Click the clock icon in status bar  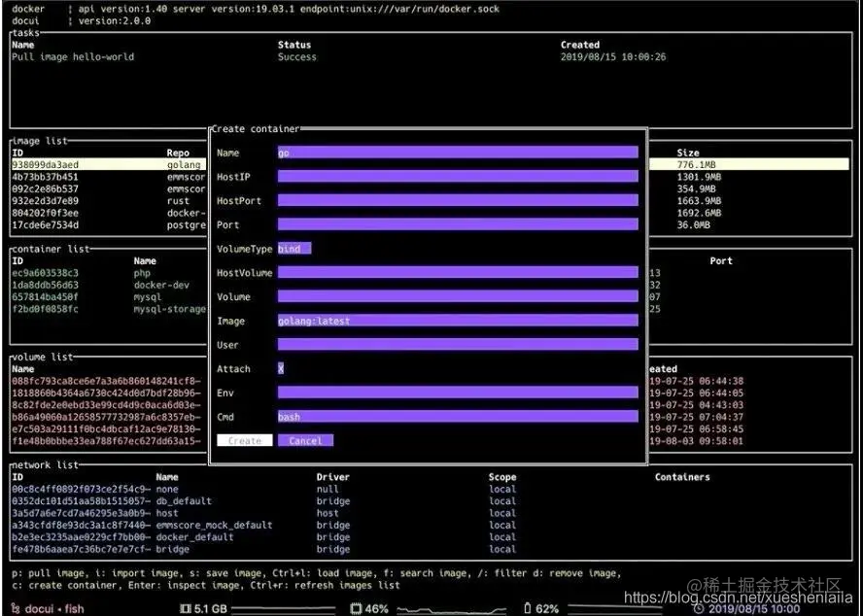tap(699, 609)
